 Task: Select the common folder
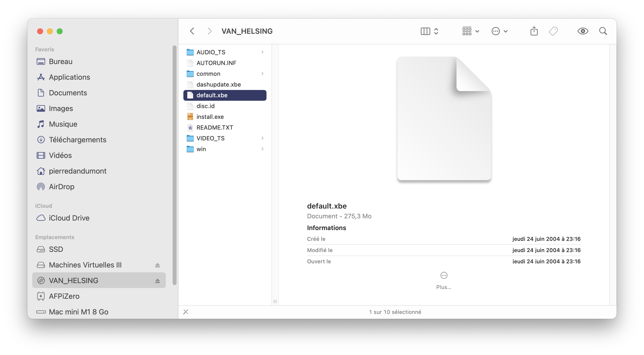coord(225,74)
